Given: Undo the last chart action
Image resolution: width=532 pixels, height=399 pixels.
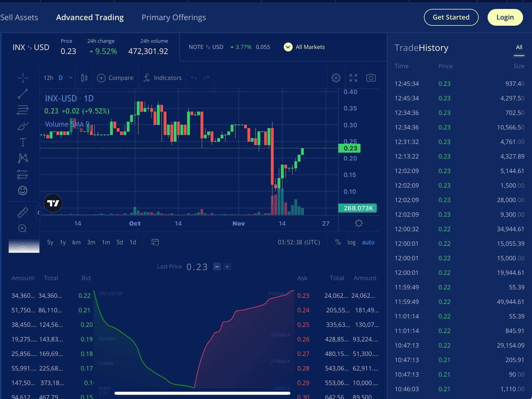Looking at the screenshot, I should tap(194, 78).
